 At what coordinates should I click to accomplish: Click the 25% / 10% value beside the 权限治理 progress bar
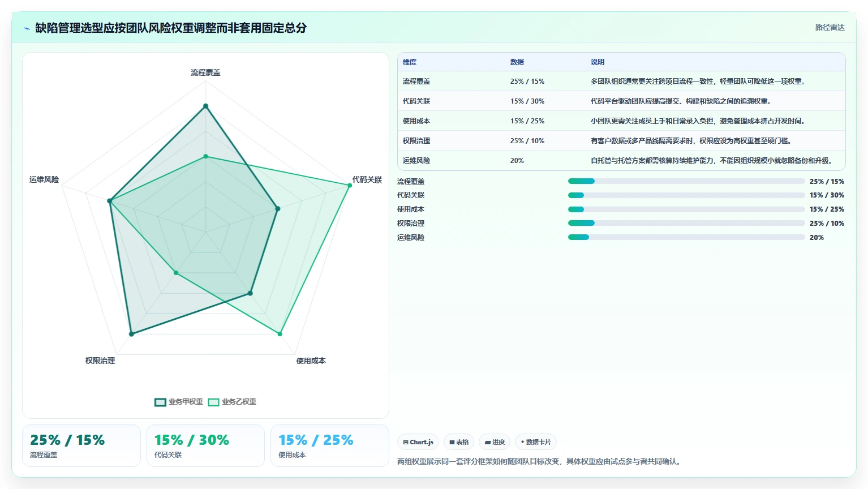coord(827,224)
